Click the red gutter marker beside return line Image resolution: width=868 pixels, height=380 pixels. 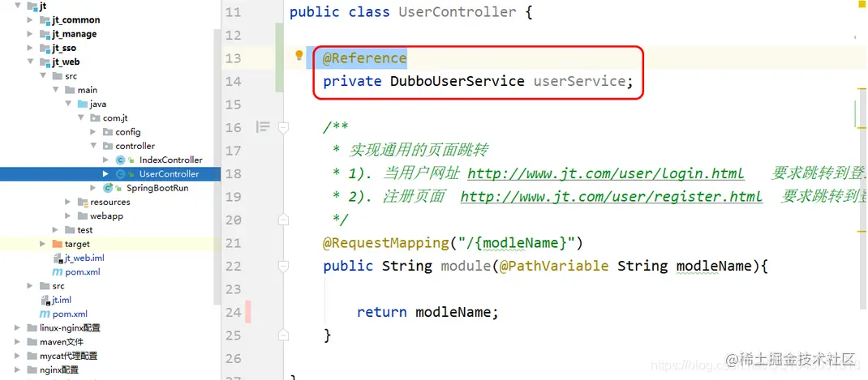click(248, 312)
